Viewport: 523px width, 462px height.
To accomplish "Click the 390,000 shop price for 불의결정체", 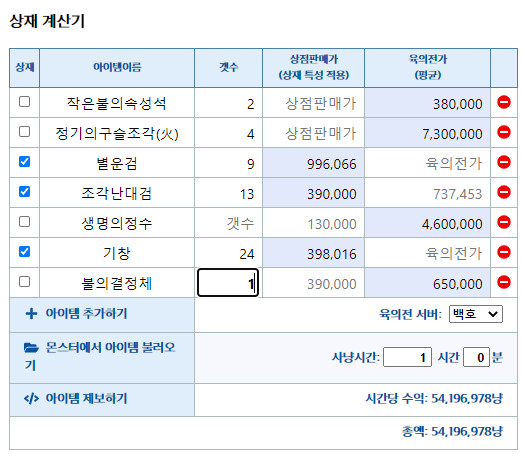I will (x=313, y=283).
